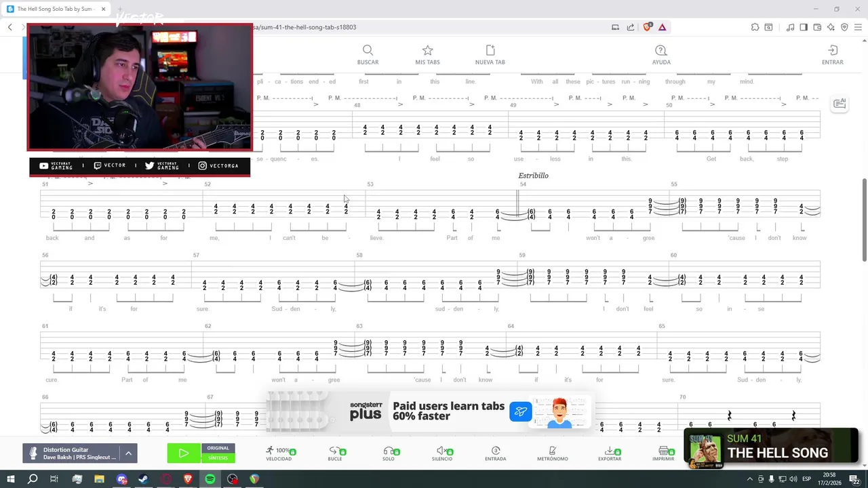Viewport: 868px width, 488px height.
Task: Click the address bar URL
Action: [x=305, y=27]
